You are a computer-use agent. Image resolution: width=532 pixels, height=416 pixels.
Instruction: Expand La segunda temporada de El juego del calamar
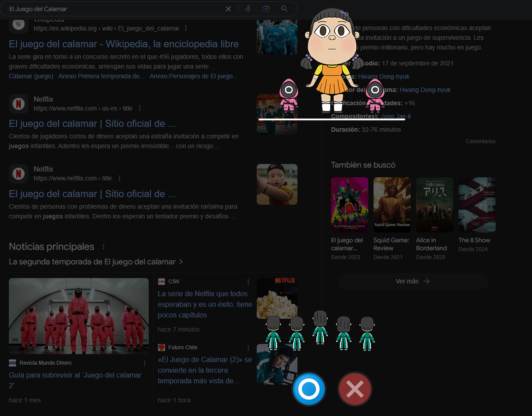click(x=96, y=262)
